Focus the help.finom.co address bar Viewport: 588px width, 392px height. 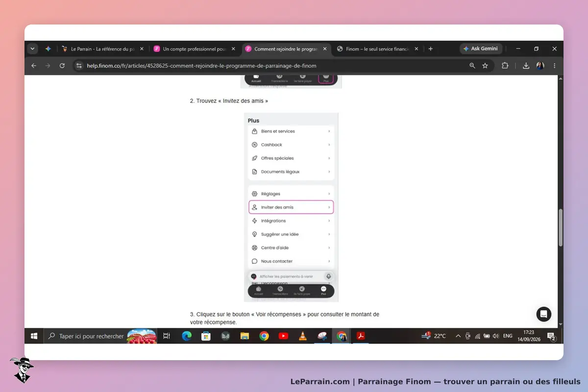coord(201,66)
